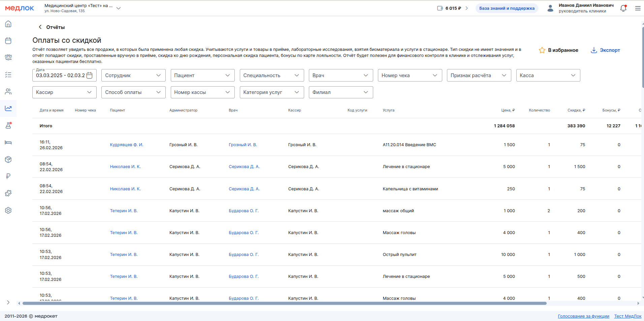Click the patients people icon in sidebar

(8, 92)
